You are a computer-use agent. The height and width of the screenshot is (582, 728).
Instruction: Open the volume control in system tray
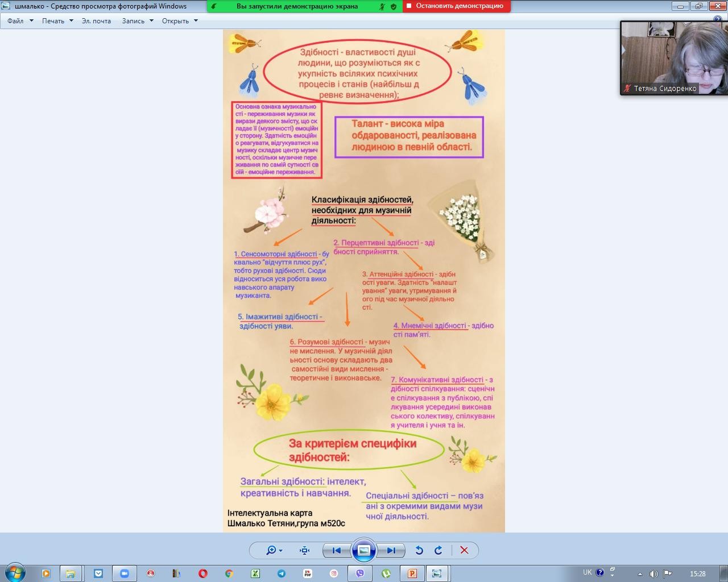(x=653, y=573)
